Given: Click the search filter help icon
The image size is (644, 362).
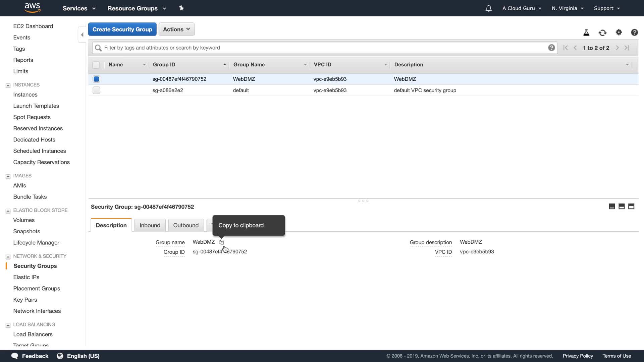Looking at the screenshot, I should tap(551, 48).
